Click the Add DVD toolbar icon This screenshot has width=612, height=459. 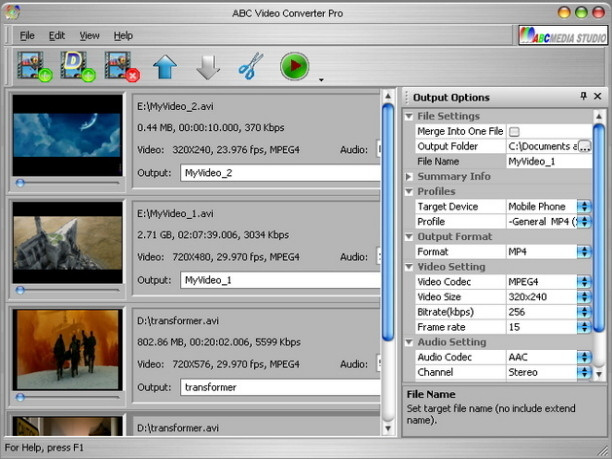point(78,66)
